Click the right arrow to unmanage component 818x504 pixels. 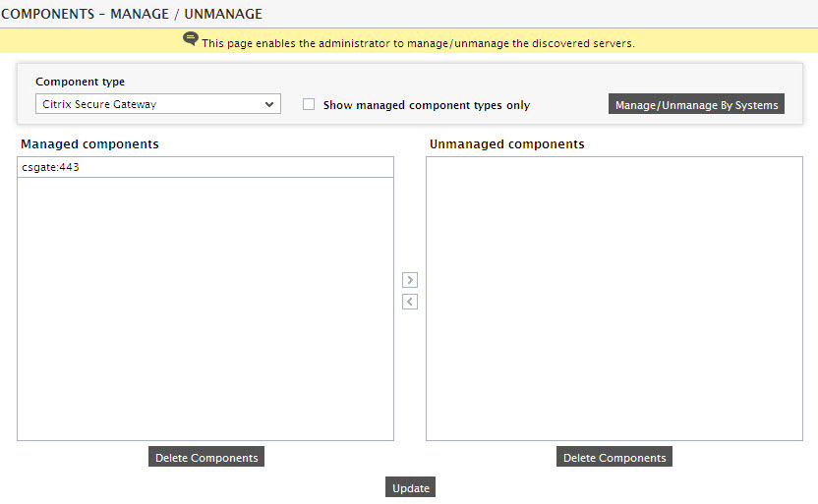pos(410,280)
